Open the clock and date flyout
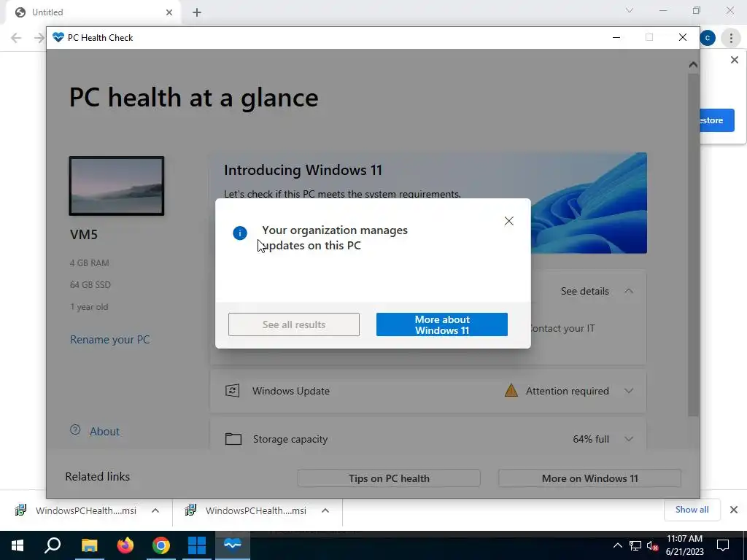 coord(684,545)
